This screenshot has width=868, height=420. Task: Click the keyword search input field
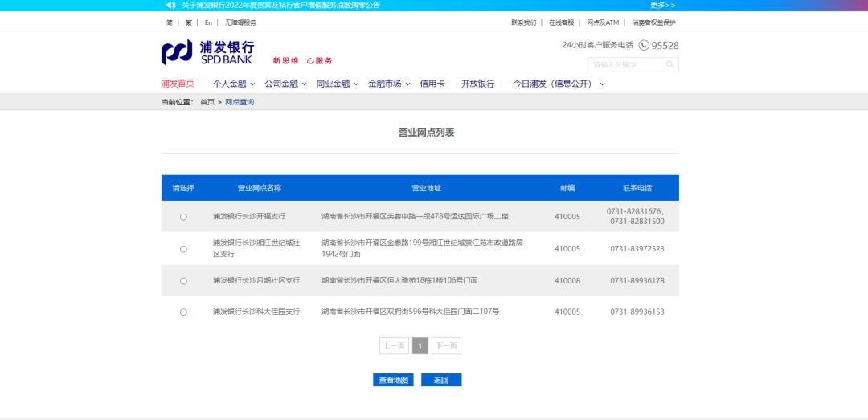[x=626, y=64]
